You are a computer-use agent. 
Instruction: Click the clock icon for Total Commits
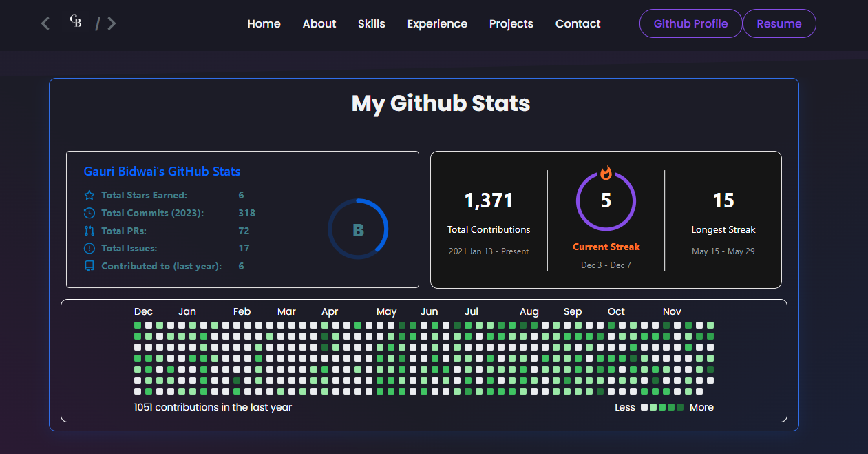89,213
